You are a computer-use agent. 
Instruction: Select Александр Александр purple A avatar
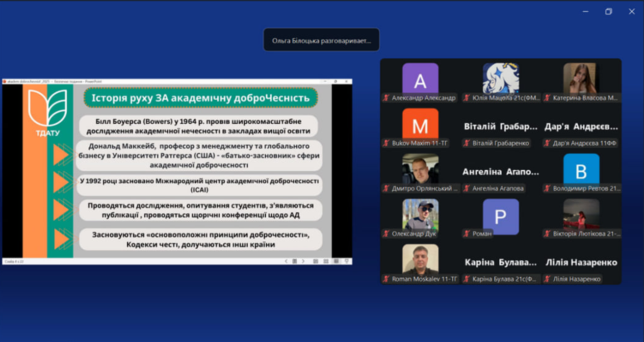420,79
